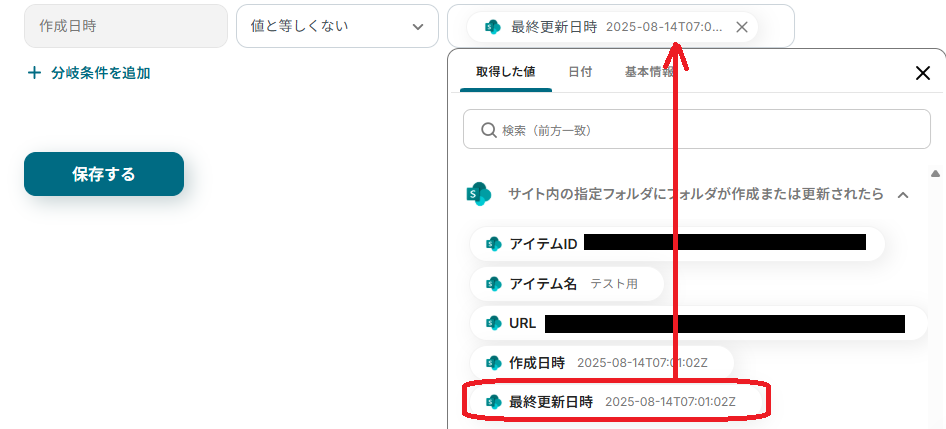Remove the 最終更新日時 chip with its X

pyautogui.click(x=742, y=27)
